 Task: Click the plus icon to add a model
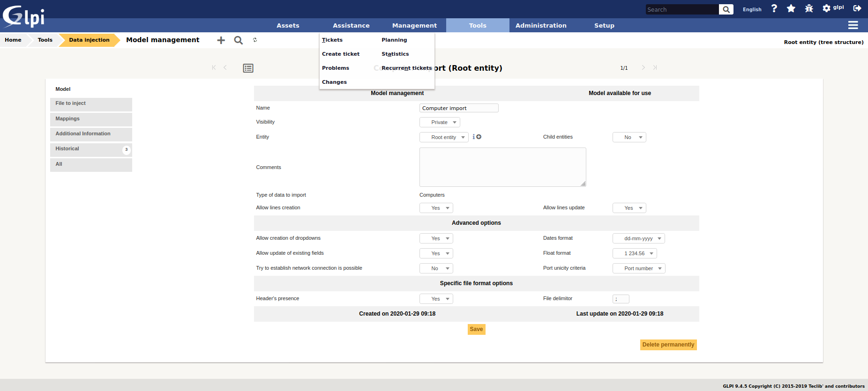[221, 40]
